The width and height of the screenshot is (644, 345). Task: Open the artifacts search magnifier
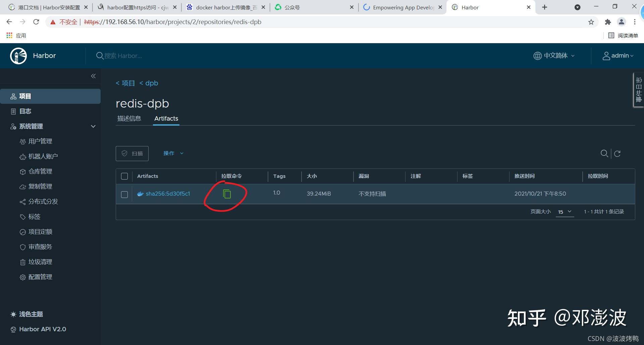604,153
